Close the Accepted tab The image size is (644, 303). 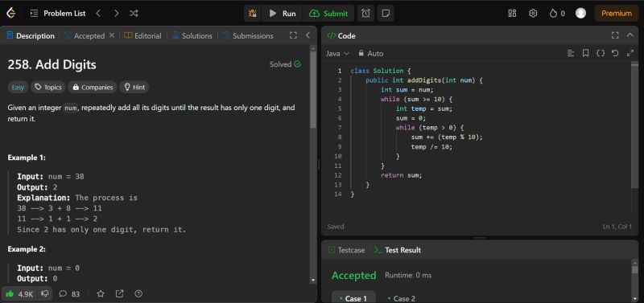(111, 35)
